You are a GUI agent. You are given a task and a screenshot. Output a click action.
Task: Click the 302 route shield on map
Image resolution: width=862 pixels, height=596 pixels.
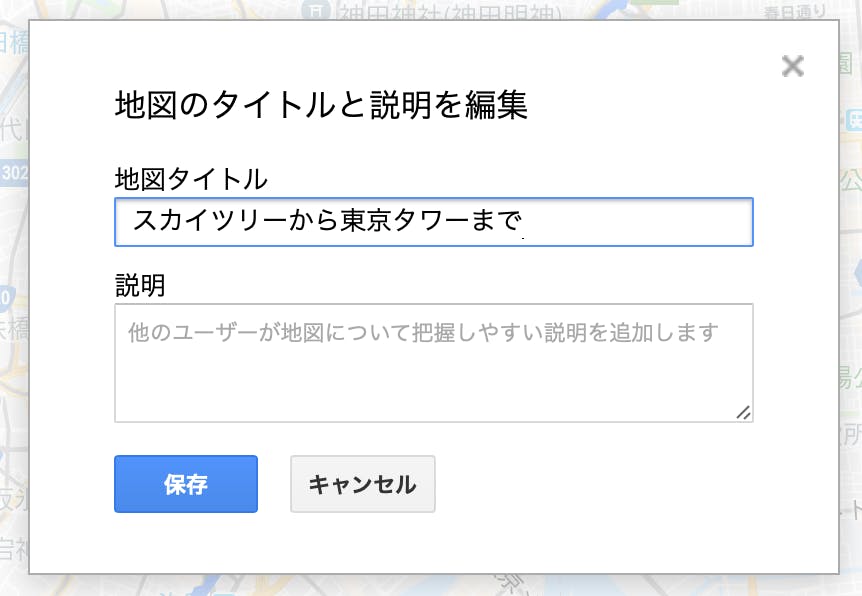pyautogui.click(x=14, y=173)
